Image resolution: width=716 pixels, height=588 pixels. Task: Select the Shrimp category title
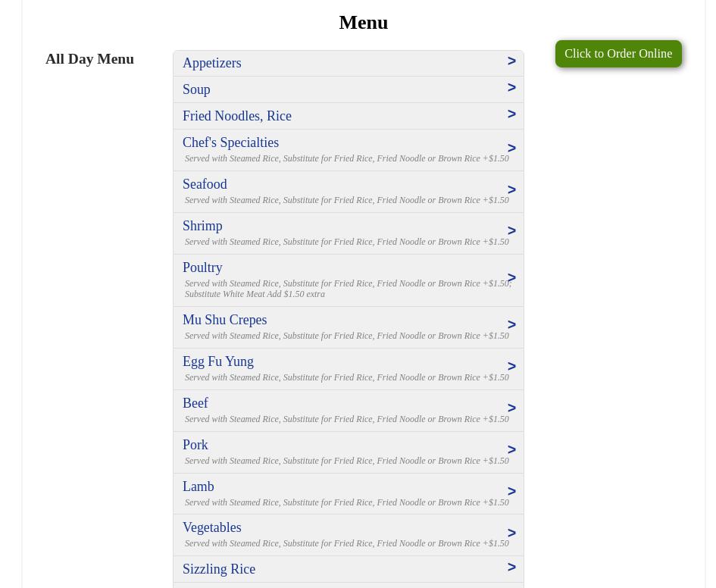[x=202, y=226]
